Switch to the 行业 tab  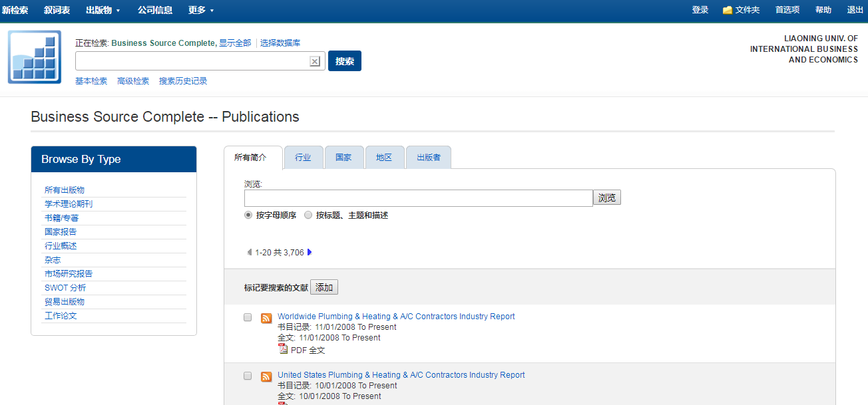[x=303, y=158]
